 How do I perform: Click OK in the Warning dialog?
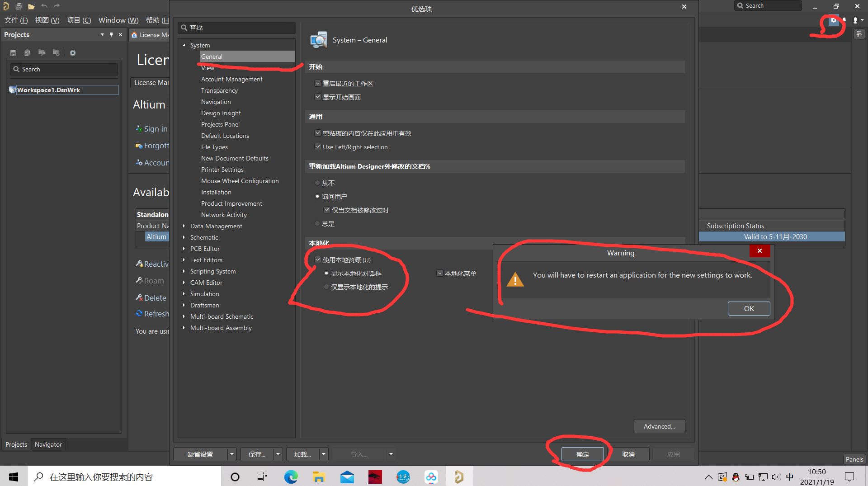[749, 308]
